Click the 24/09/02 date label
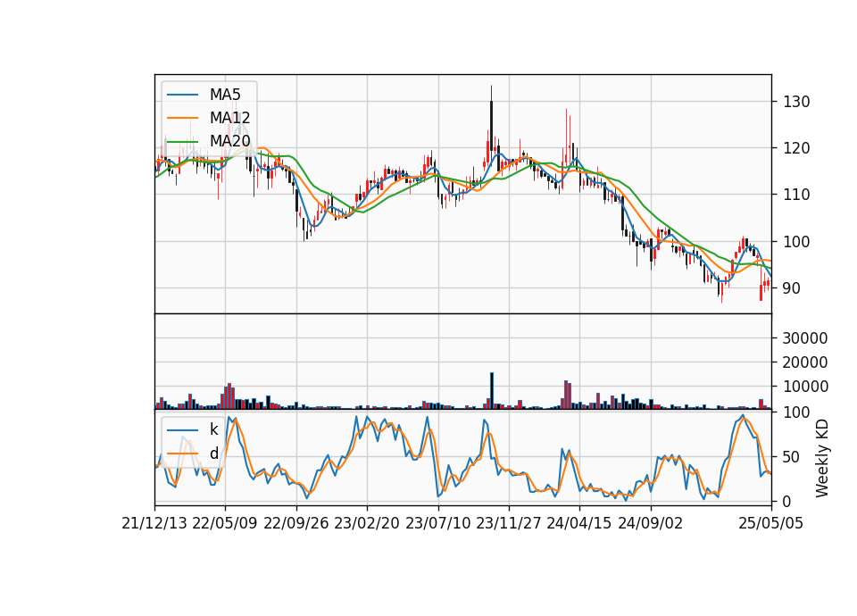The height and width of the screenshot is (616, 857). [x=651, y=524]
